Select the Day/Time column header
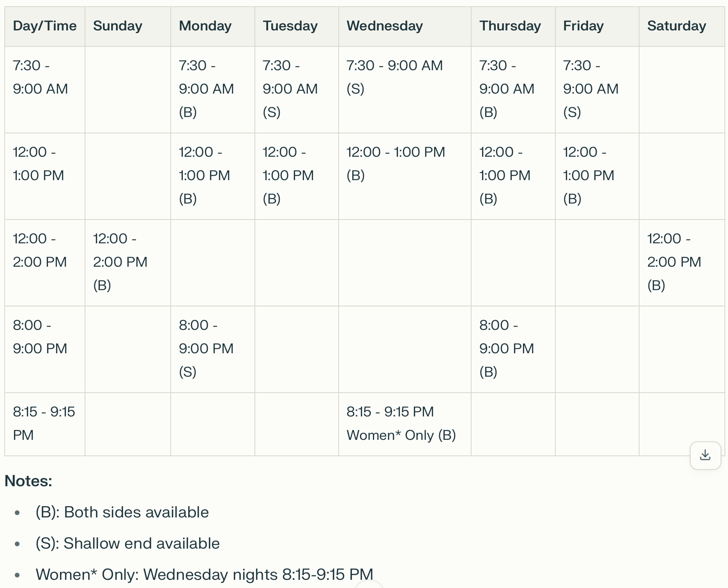The height and width of the screenshot is (588, 728). tap(45, 26)
